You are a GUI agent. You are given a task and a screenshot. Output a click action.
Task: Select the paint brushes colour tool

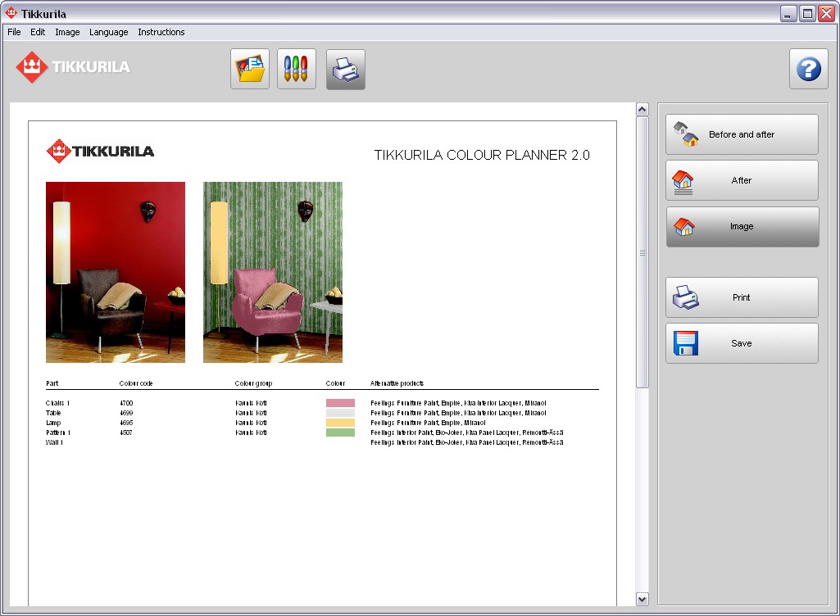(x=296, y=69)
